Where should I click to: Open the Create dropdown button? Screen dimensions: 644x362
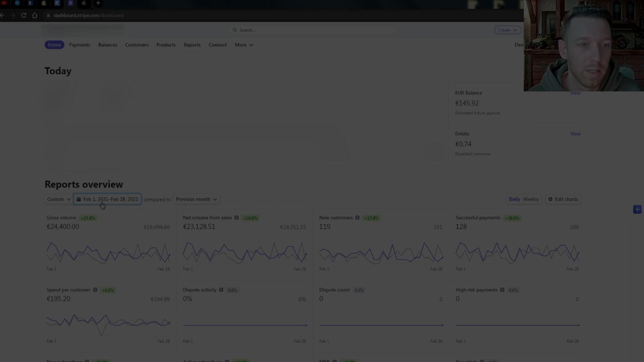pos(507,30)
